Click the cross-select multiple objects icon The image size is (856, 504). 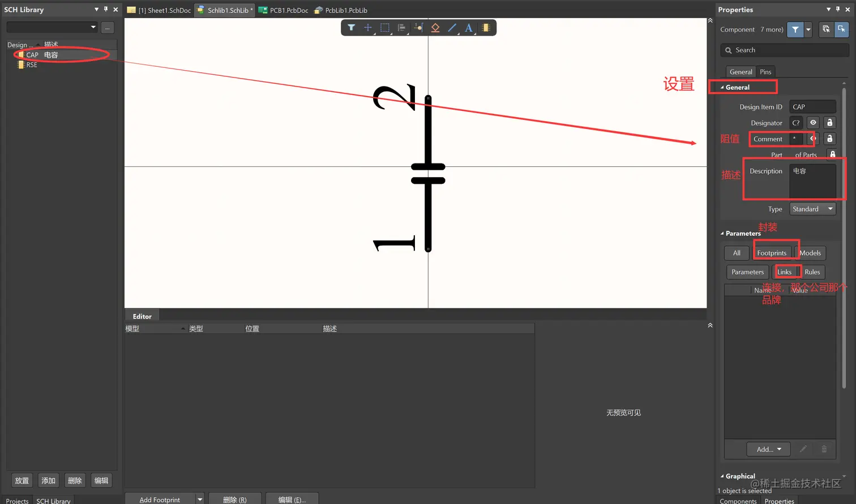click(x=826, y=29)
